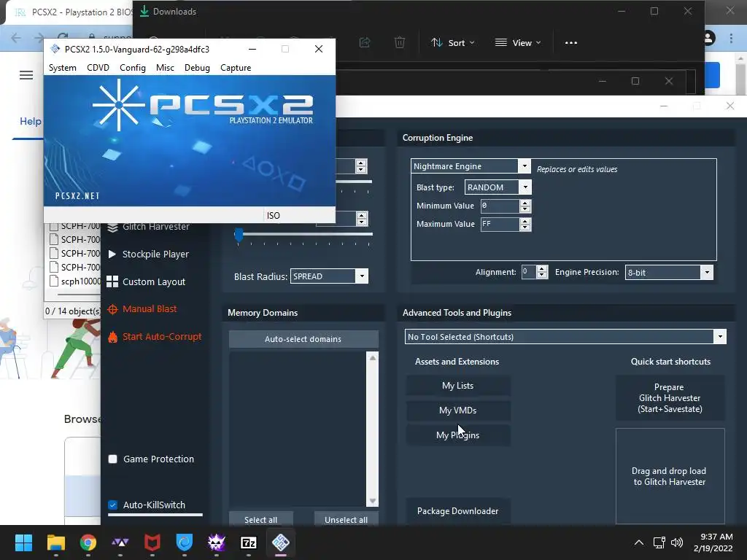The width and height of the screenshot is (747, 560).
Task: Click the browser back arrow
Action: (16, 38)
